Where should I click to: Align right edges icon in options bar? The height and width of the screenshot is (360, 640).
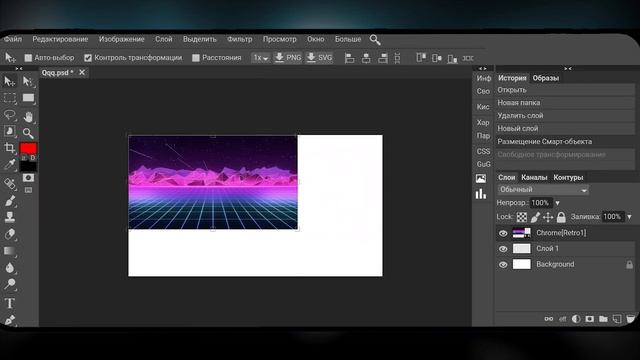(x=382, y=58)
